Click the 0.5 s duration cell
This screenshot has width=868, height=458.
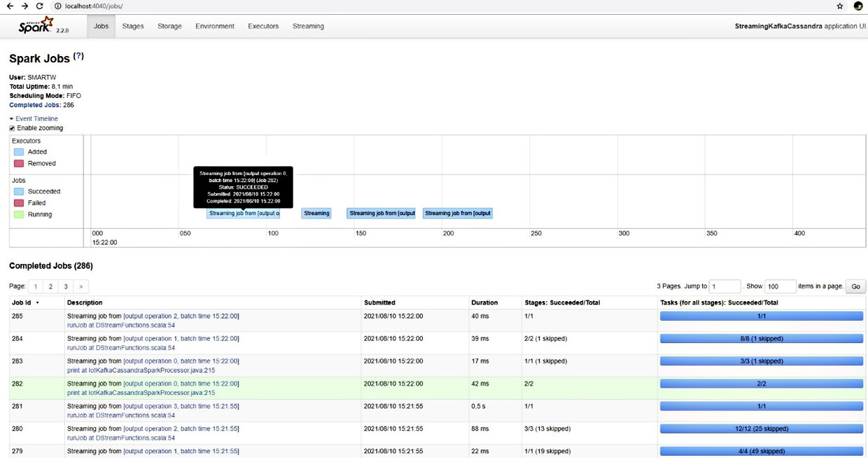point(496,410)
